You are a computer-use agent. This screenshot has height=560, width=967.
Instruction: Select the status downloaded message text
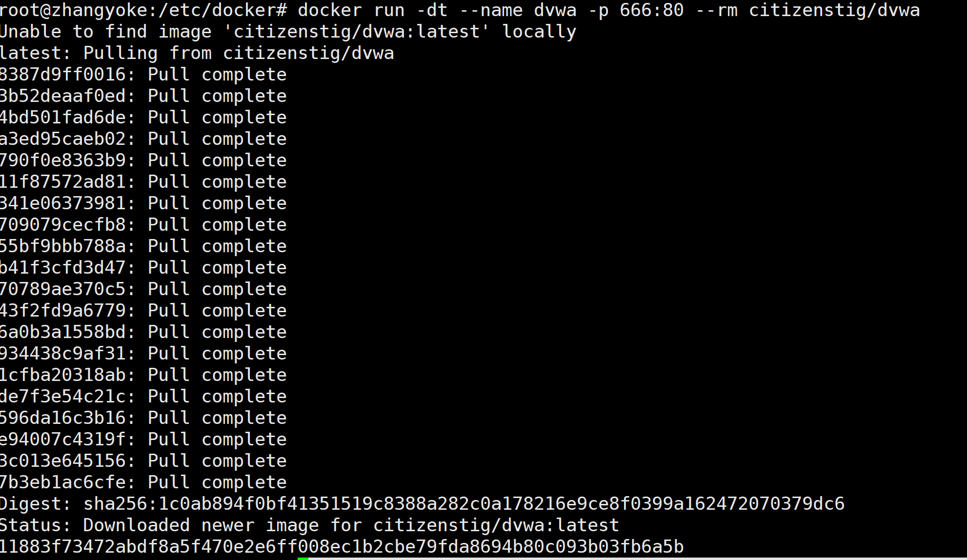(309, 525)
